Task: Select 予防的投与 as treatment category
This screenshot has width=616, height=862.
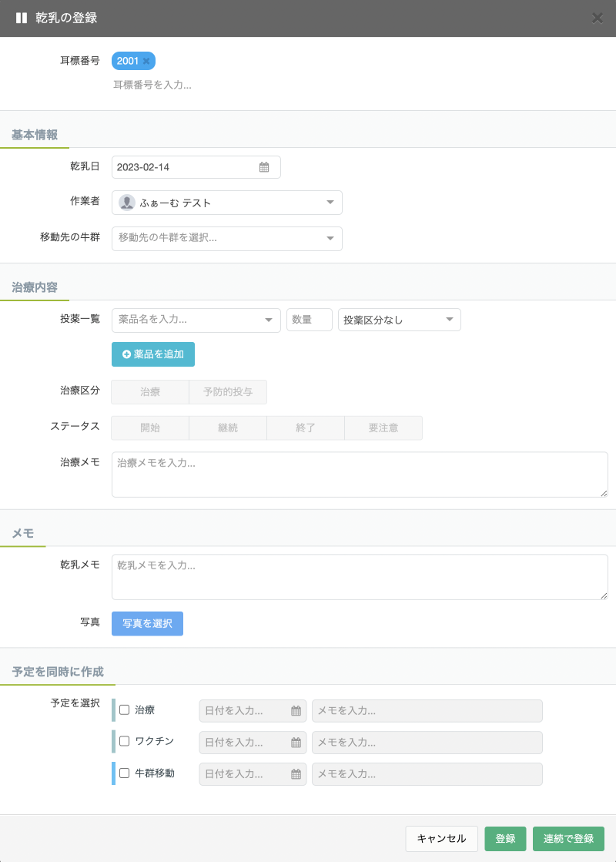Action: pos(228,392)
